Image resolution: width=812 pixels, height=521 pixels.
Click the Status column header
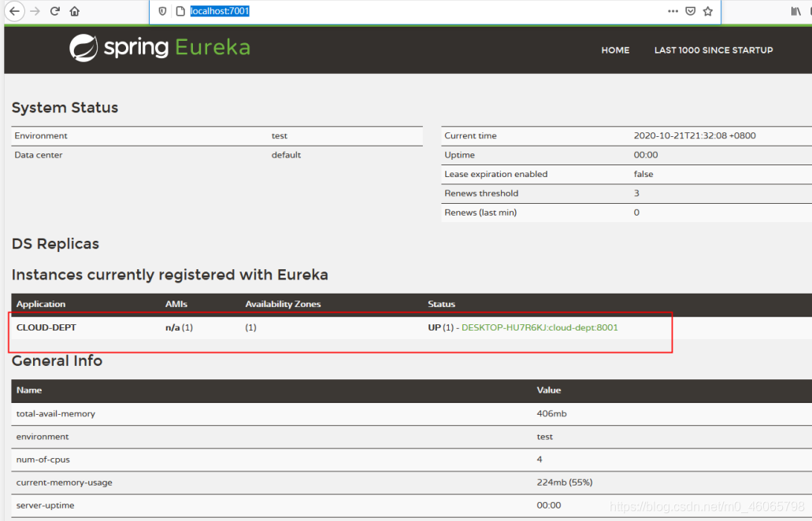point(441,305)
